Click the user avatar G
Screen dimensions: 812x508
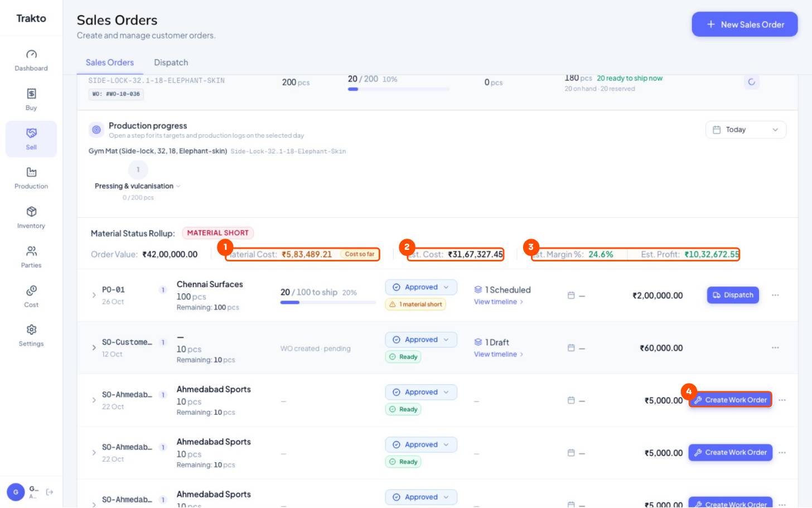pyautogui.click(x=16, y=492)
